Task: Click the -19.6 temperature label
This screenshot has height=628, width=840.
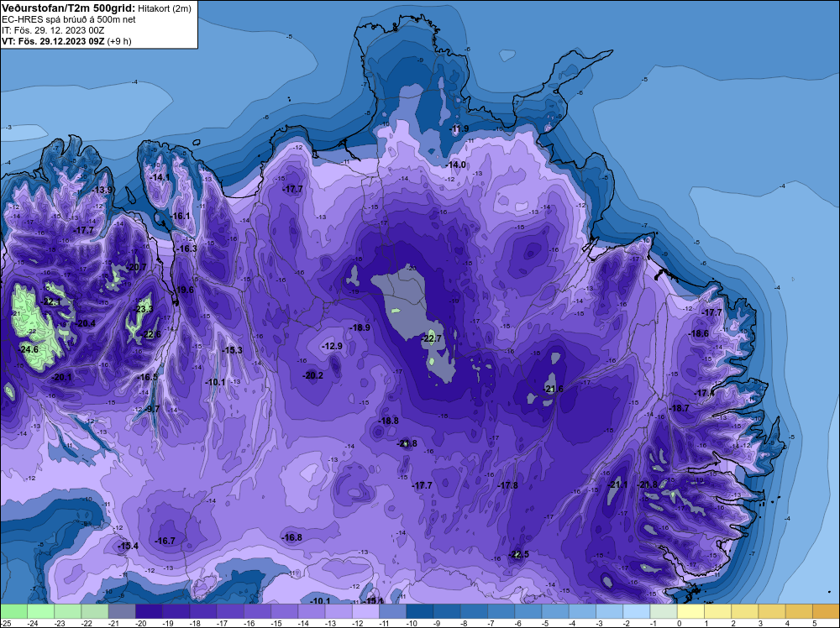Action: point(185,290)
